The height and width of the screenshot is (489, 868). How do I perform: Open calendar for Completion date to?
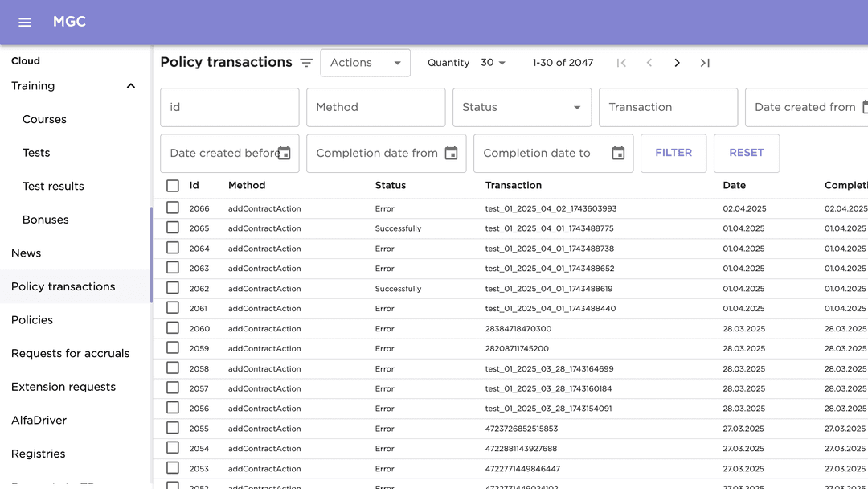pyautogui.click(x=618, y=153)
